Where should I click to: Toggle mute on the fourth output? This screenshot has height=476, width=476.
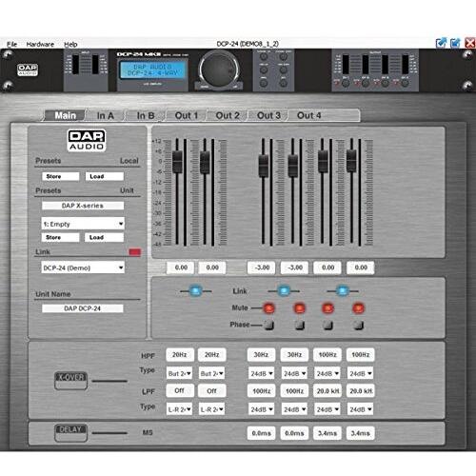(x=358, y=308)
